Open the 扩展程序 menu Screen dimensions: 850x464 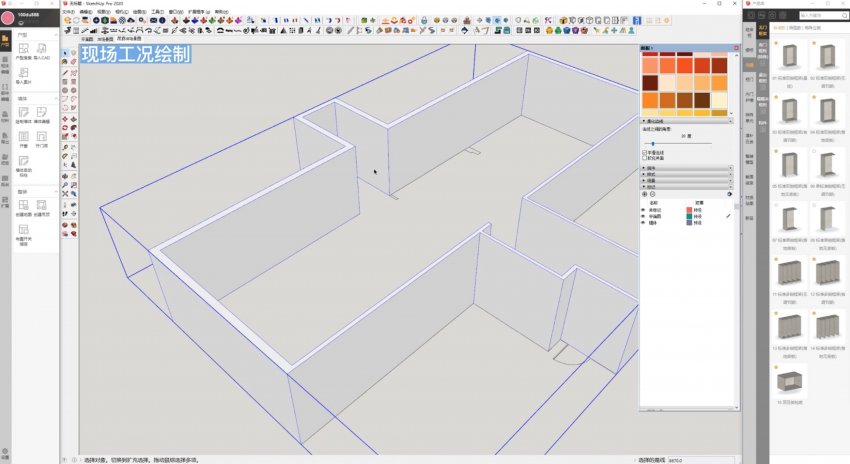pyautogui.click(x=198, y=11)
